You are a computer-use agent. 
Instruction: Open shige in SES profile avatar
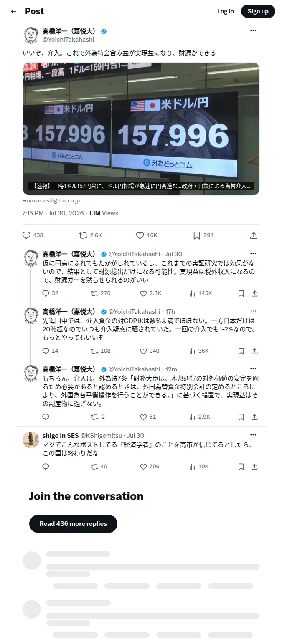click(30, 440)
